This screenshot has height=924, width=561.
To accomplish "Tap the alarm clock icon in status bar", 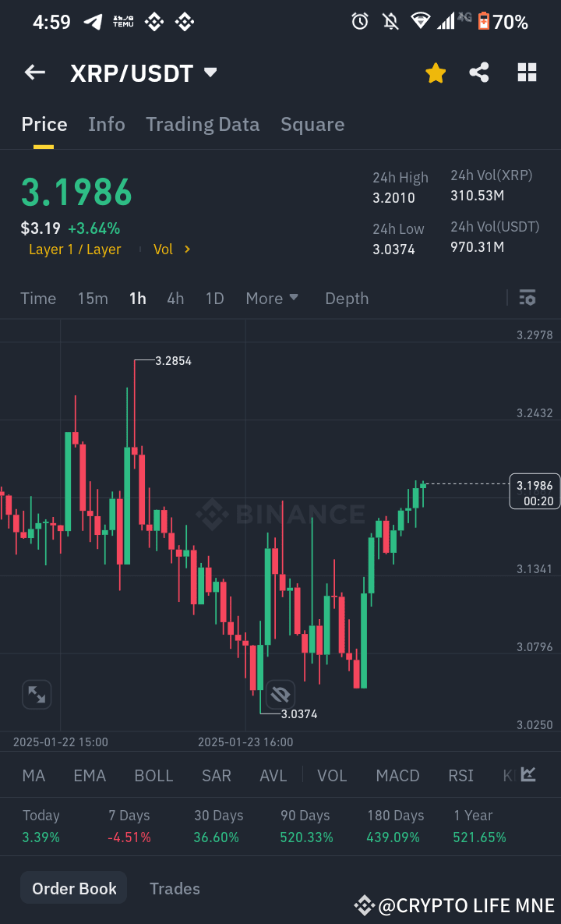I will pos(359,21).
